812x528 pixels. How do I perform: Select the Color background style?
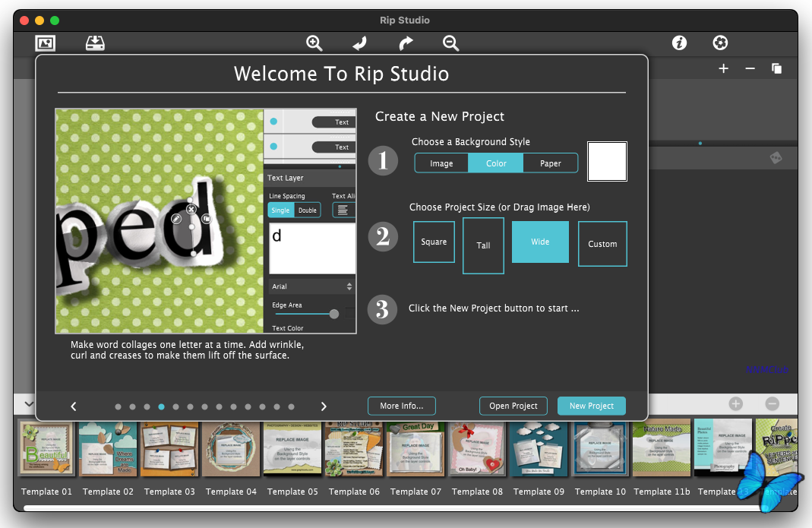click(x=496, y=163)
